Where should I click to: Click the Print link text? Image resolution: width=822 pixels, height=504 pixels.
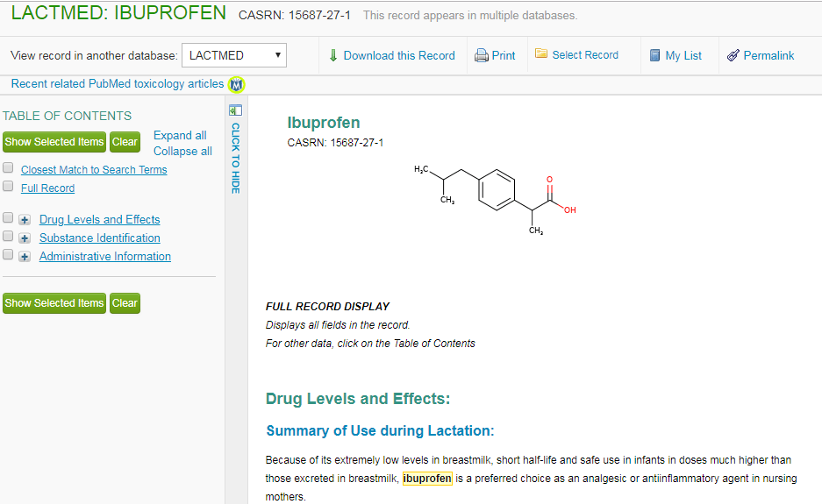[x=504, y=55]
